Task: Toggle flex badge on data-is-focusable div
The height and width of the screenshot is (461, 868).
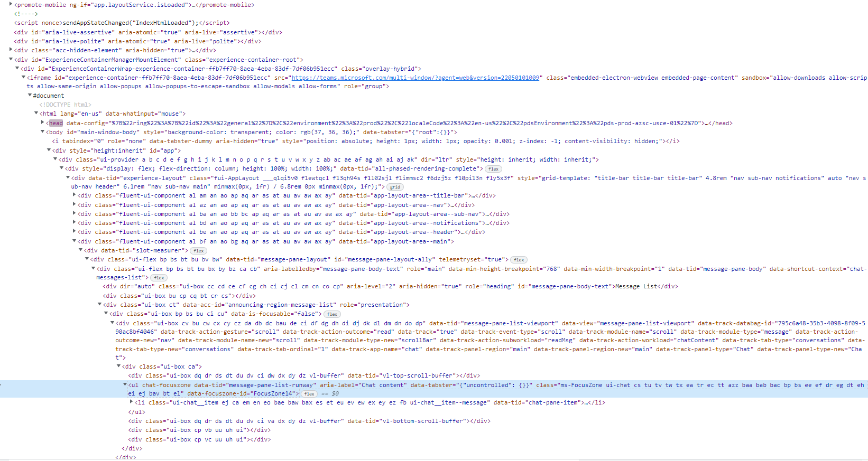Action: coord(332,314)
